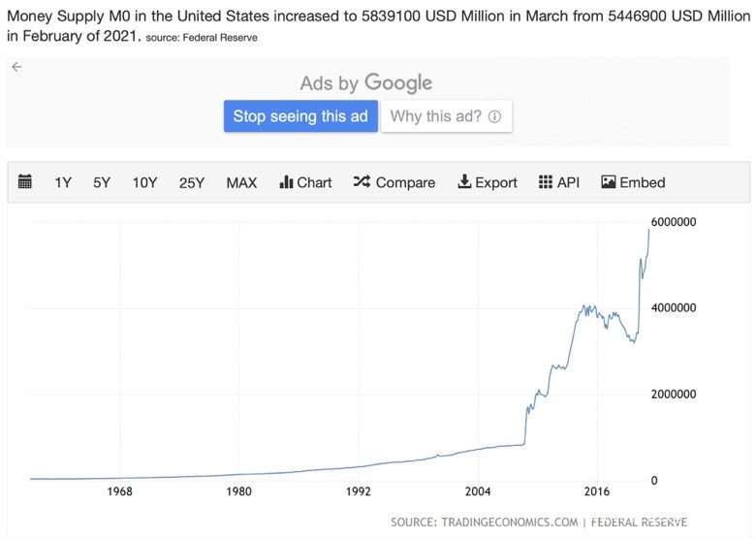The width and height of the screenshot is (756, 538).
Task: Open the Chart type dropdown
Action: coord(305,182)
